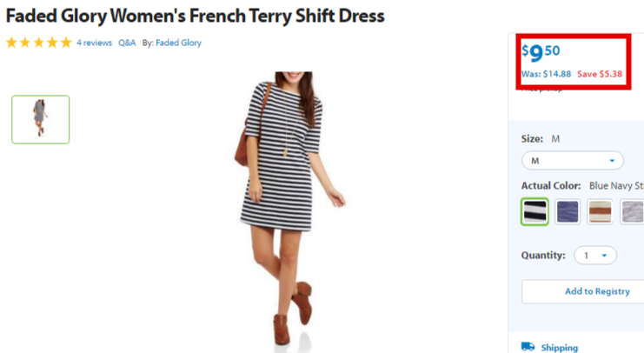Click the fifth gold rating star
Image resolution: width=644 pixels, height=353 pixels.
tap(66, 43)
